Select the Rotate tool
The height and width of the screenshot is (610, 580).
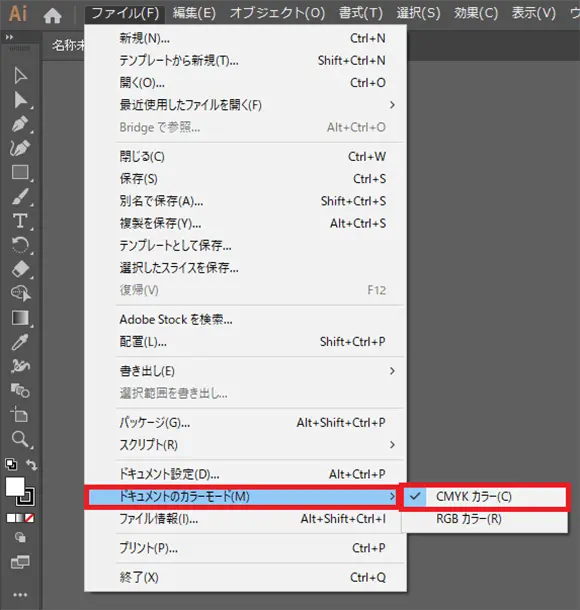(x=20, y=245)
